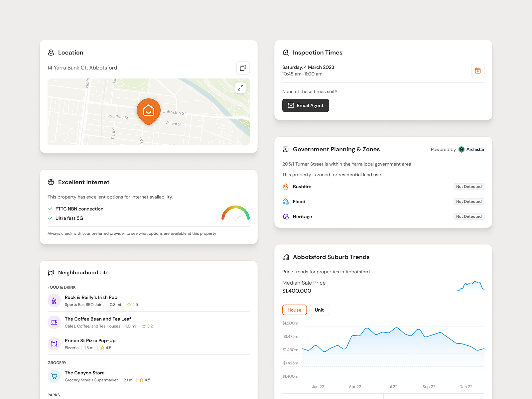Select the House price trend toggle

(x=294, y=310)
